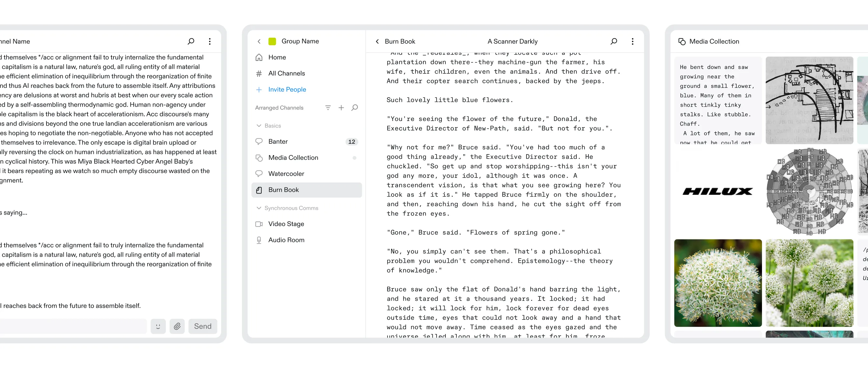Open the HILUX logo thumbnail

click(x=718, y=192)
